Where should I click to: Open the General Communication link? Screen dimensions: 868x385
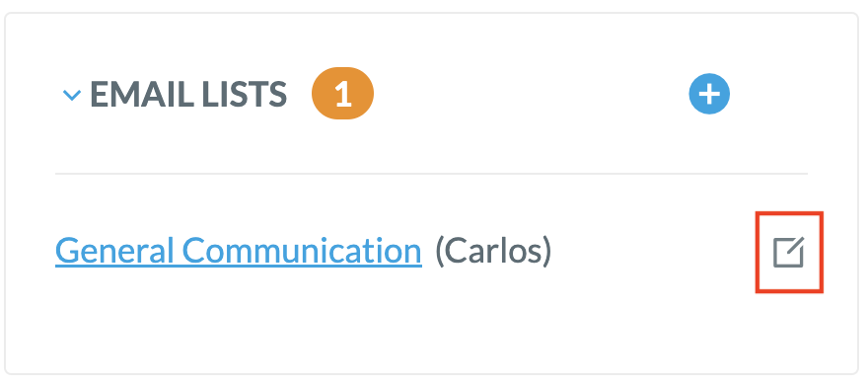tap(239, 251)
